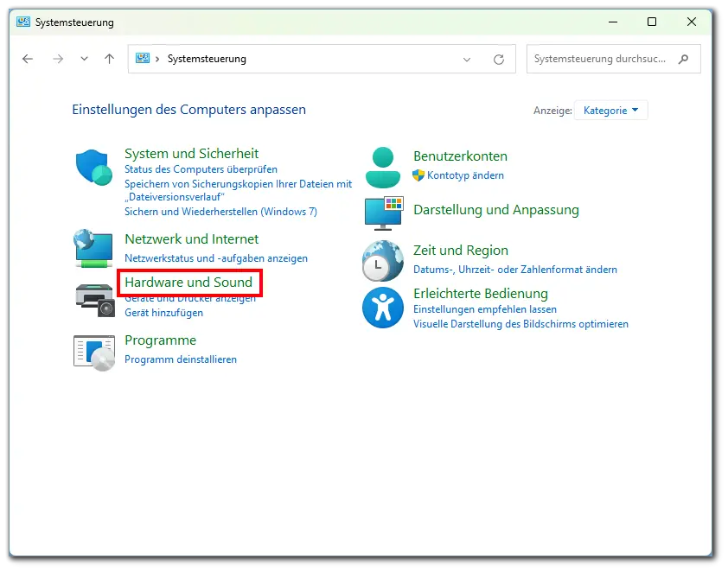Open System und Sicherheit shield icon
The height and width of the screenshot is (572, 728).
(x=93, y=167)
